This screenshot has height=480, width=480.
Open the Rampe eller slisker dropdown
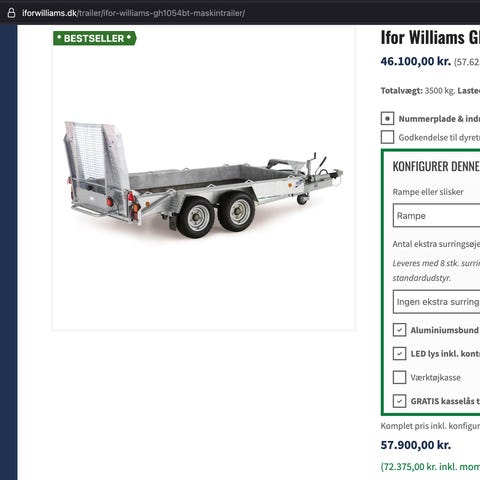click(x=436, y=216)
